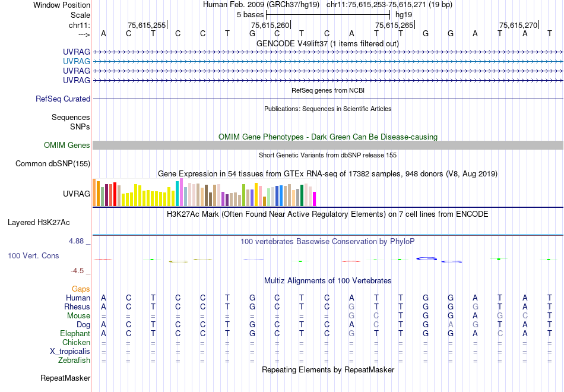Click the 4.88 PhyloP maximum value
This screenshot has width=564, height=392.
(x=76, y=241)
